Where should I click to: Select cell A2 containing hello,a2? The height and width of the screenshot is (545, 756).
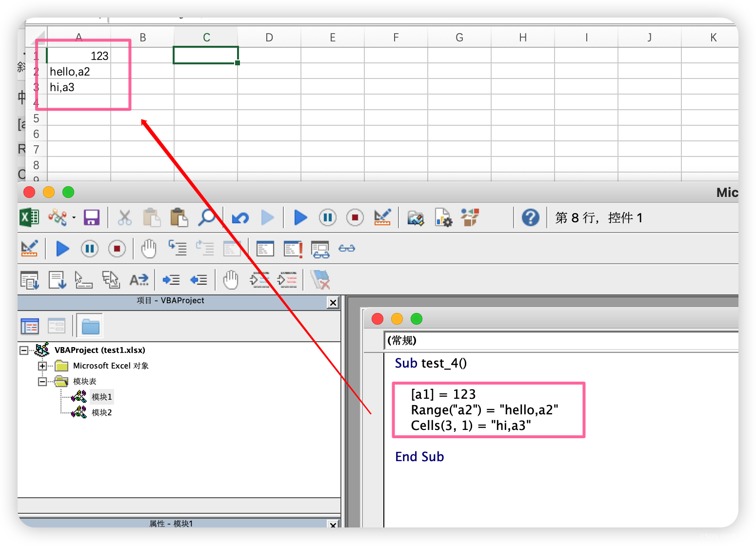[x=79, y=71]
